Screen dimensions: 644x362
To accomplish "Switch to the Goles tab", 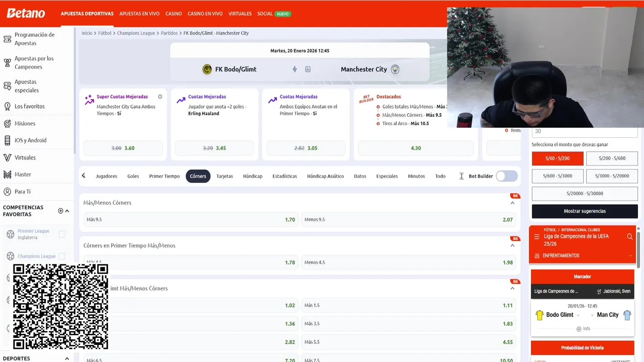I will [x=133, y=176].
